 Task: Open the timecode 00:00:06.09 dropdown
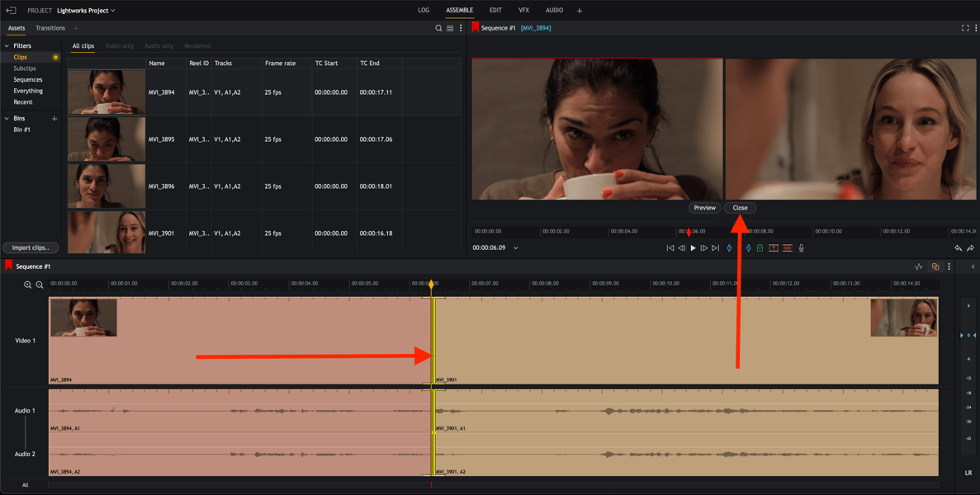516,248
